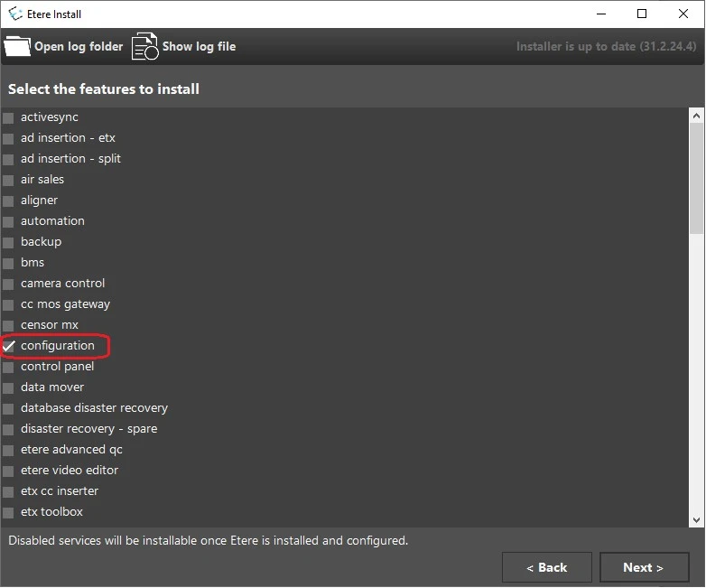Enable the database disaster recovery checkbox
This screenshot has width=706, height=588.
(x=8, y=408)
